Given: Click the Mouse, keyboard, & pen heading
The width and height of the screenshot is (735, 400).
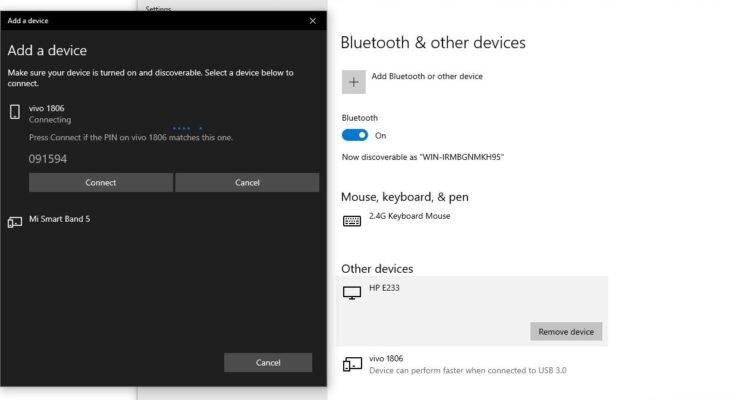Looking at the screenshot, I should (x=405, y=197).
